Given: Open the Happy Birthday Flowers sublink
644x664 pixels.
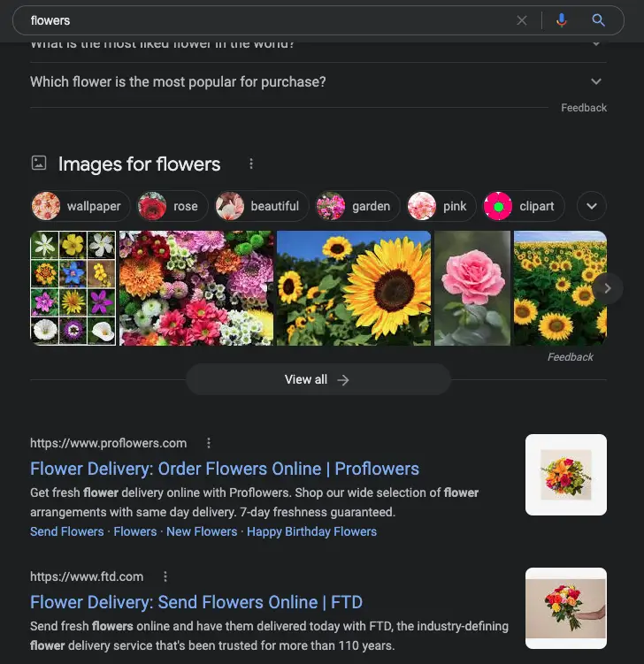Looking at the screenshot, I should click(311, 531).
